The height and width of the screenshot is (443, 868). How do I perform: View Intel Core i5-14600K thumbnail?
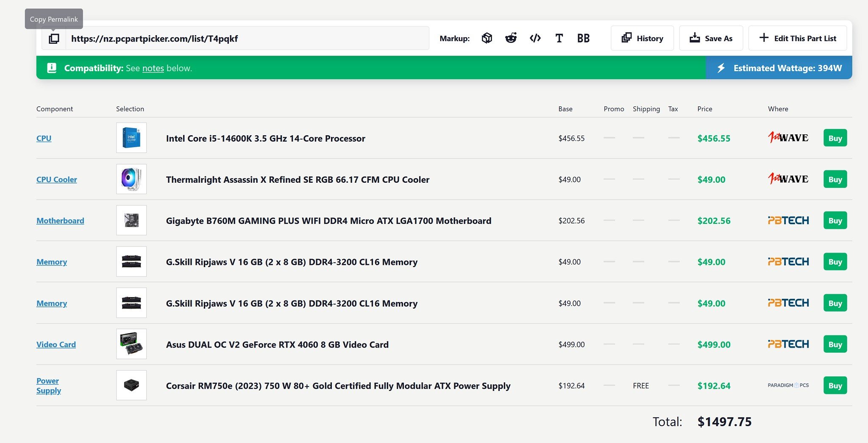(131, 138)
